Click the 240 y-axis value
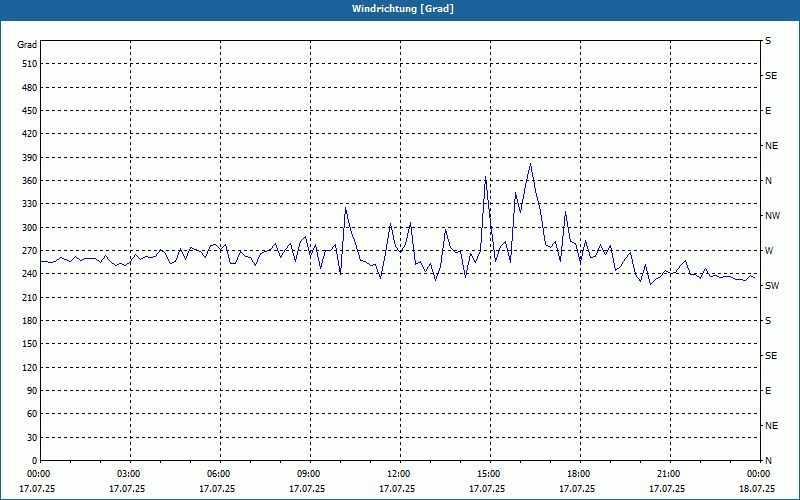Viewport: 800px width, 500px height. 30,274
